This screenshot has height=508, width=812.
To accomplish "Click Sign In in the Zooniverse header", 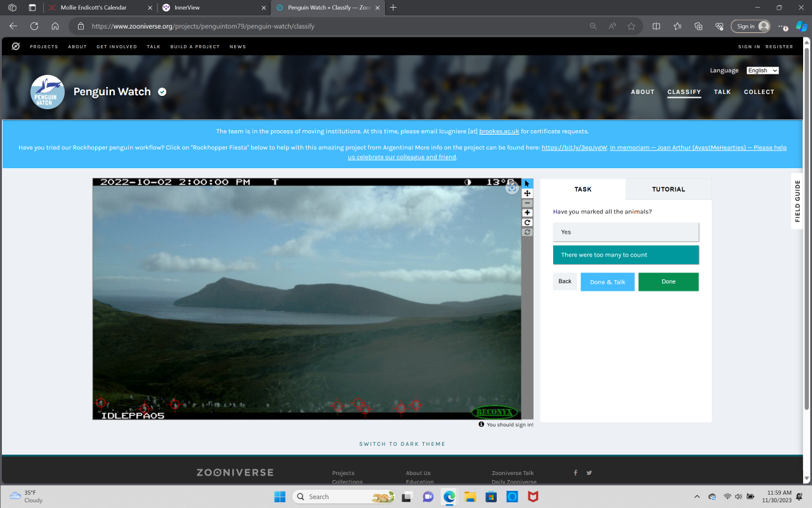I will (749, 47).
